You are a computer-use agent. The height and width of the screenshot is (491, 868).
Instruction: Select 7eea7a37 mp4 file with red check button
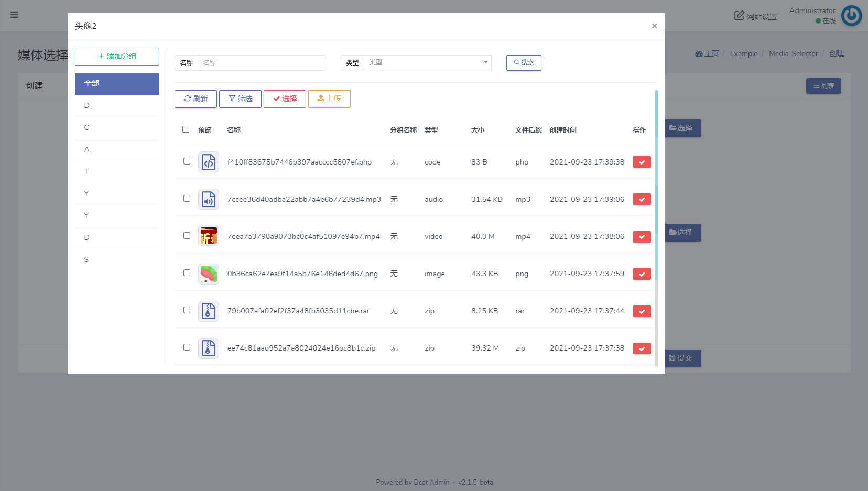(x=642, y=237)
